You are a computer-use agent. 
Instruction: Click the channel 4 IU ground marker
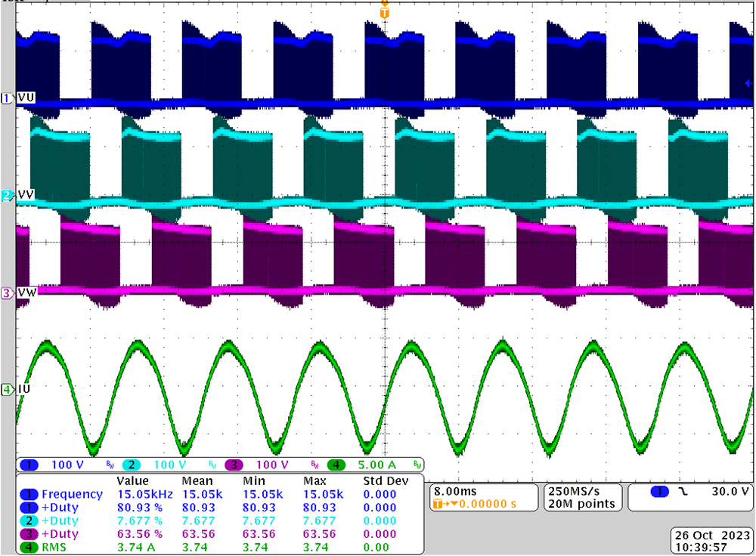8,389
